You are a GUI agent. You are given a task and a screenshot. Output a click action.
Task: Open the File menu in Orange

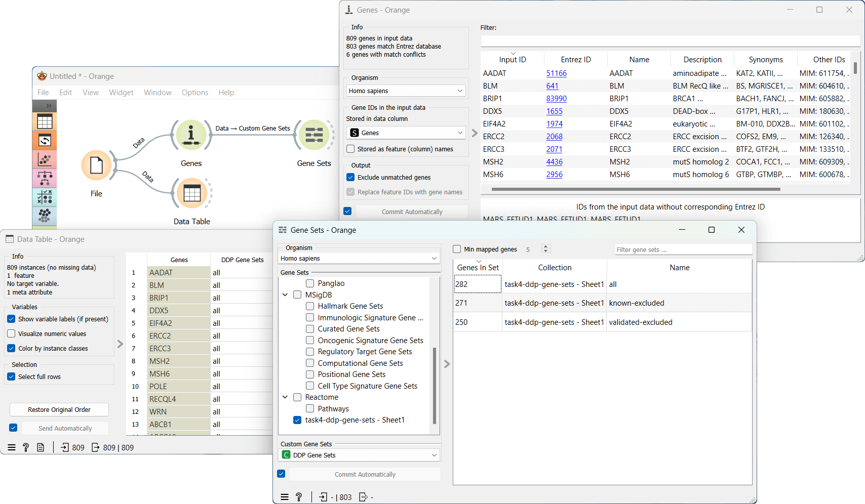pos(43,92)
